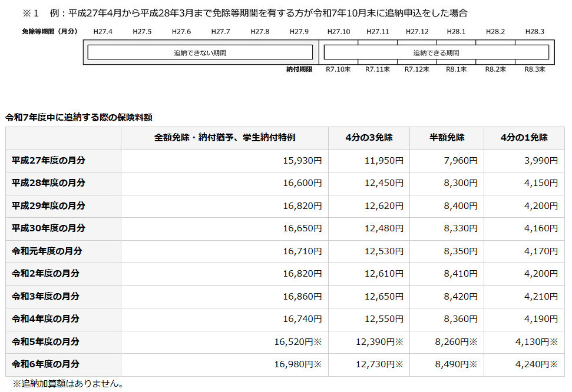Select the ※ link beside 4,130円
The width and height of the screenshot is (572, 392).
click(553, 342)
